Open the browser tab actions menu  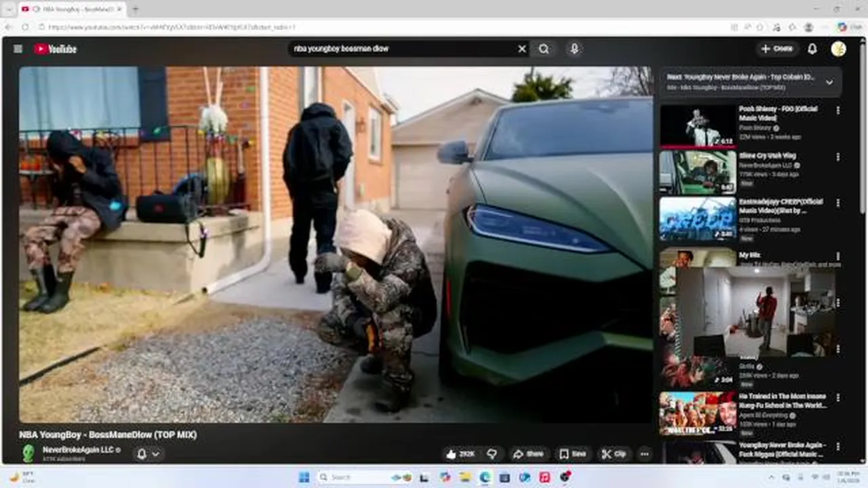click(9, 9)
